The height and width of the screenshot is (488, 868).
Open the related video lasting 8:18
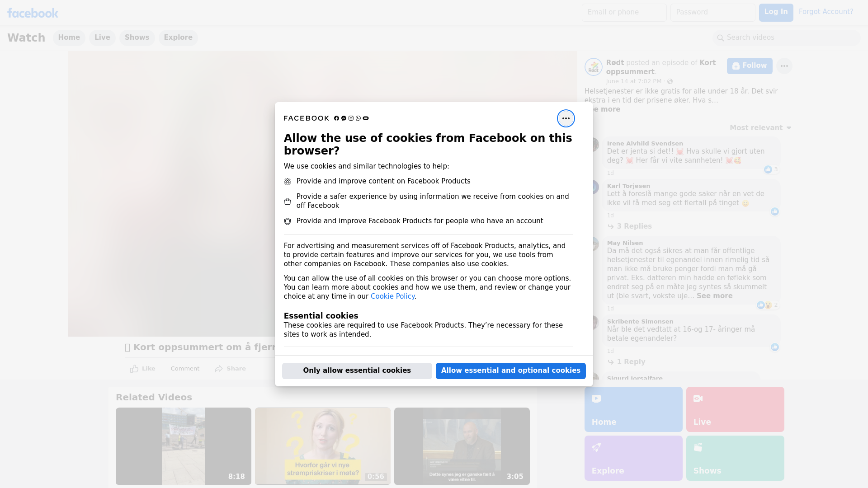(184, 446)
